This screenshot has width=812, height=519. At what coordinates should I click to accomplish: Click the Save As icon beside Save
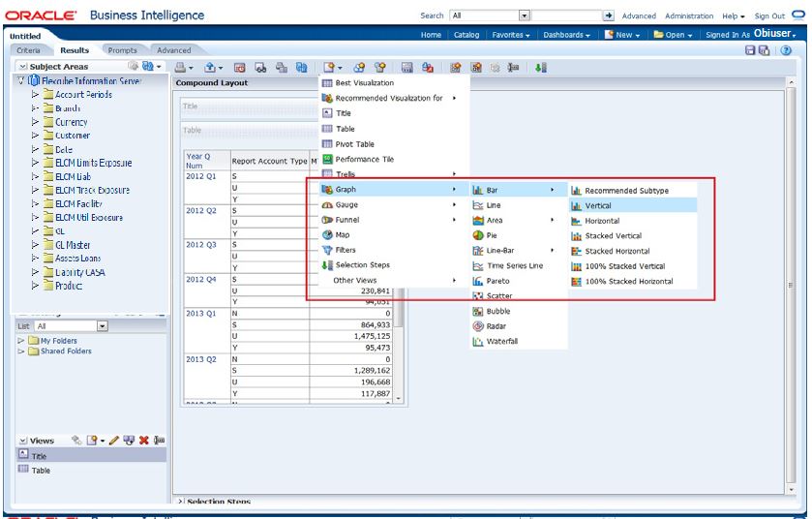coord(764,50)
